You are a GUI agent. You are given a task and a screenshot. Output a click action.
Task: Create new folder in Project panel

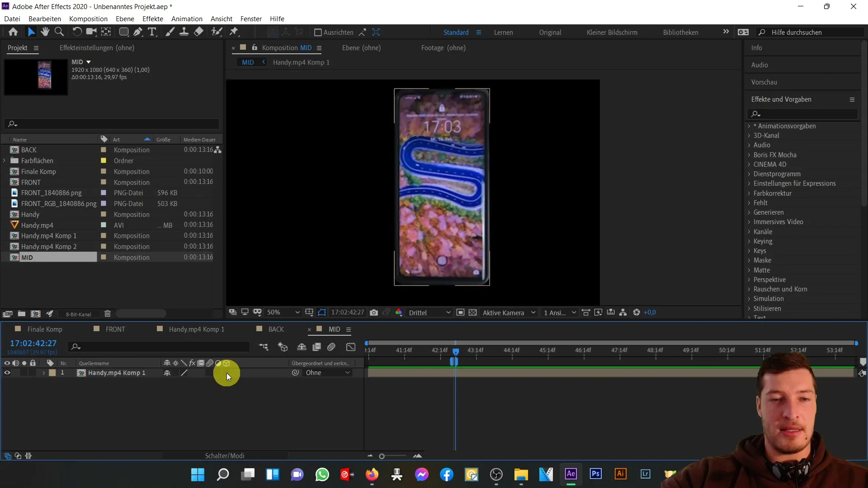tap(21, 314)
